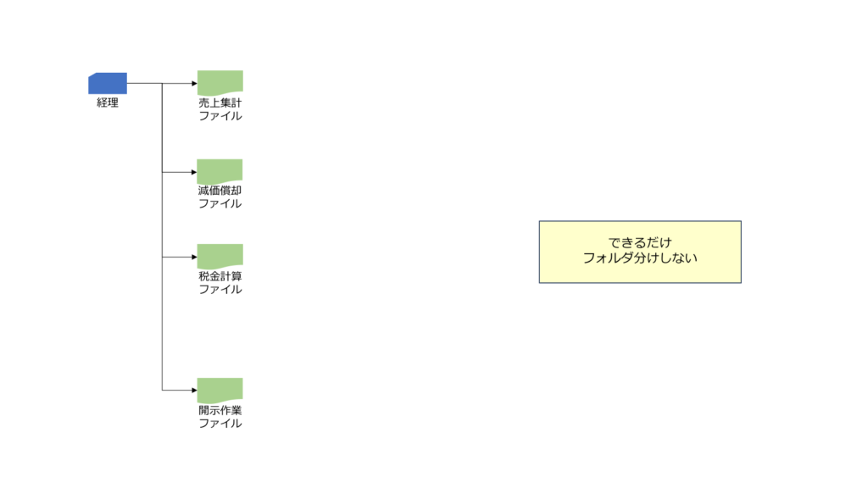Click the フォルダ分けしない text line

click(x=640, y=258)
